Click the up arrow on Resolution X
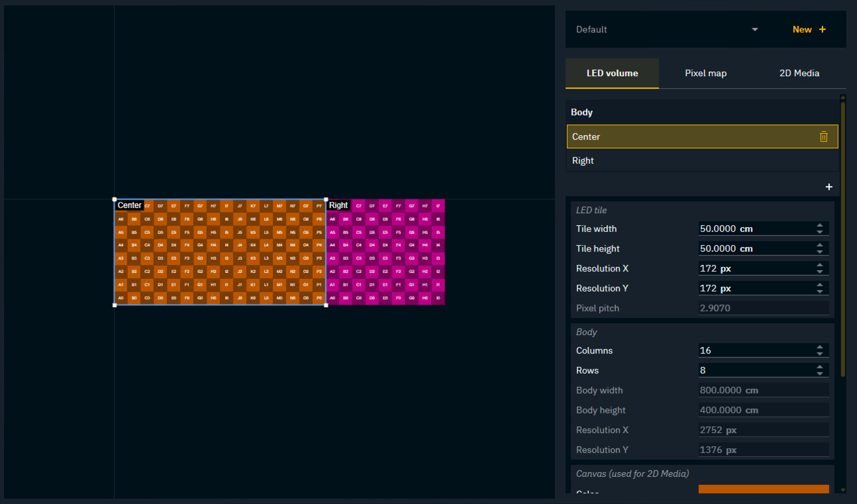The height and width of the screenshot is (504, 857). pos(821,266)
